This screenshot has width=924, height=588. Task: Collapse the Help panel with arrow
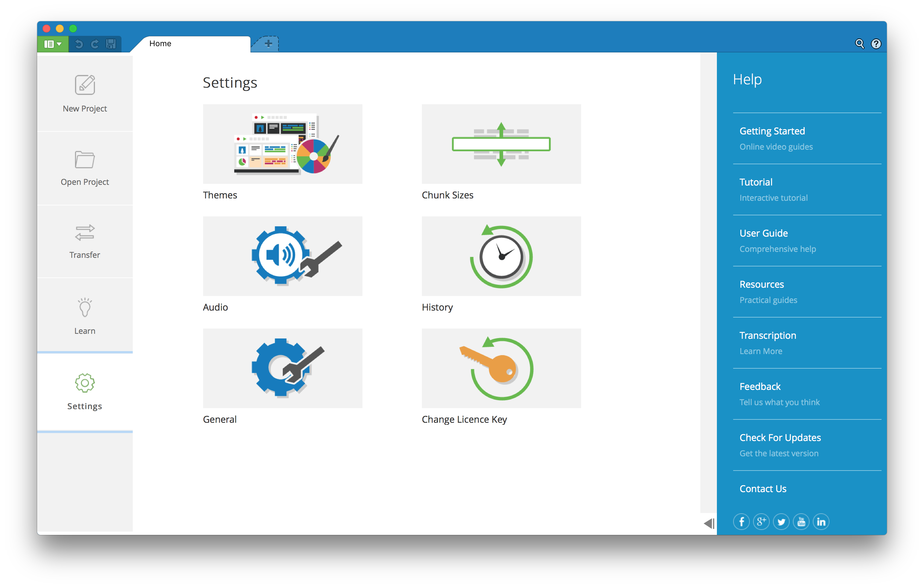coord(709,524)
